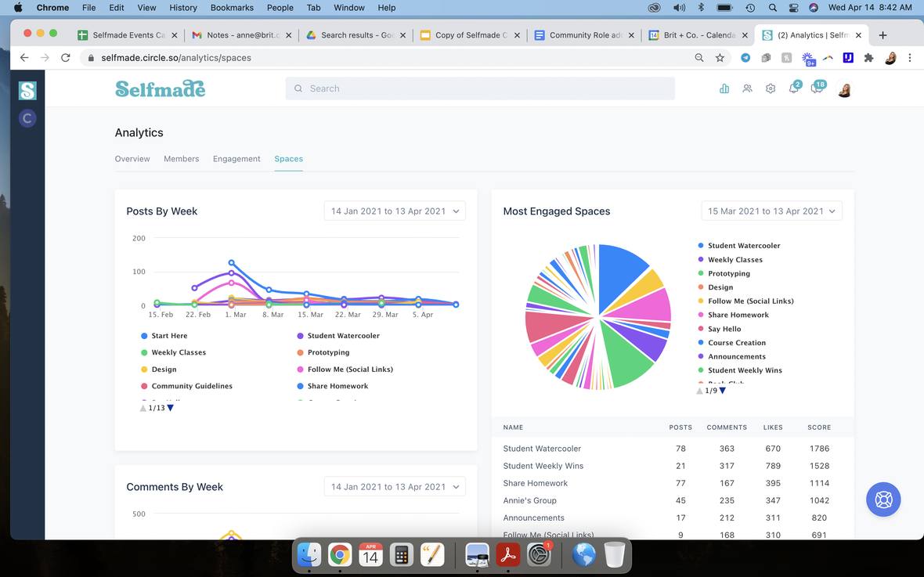The width and height of the screenshot is (924, 577).
Task: Go to previous page of Posts legend
Action: [x=143, y=408]
